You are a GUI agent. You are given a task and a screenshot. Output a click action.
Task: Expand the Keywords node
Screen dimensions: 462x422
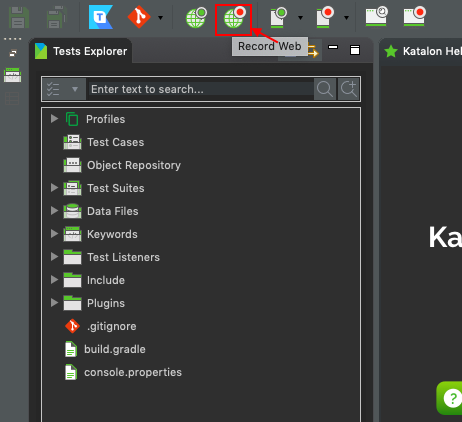[54, 234]
